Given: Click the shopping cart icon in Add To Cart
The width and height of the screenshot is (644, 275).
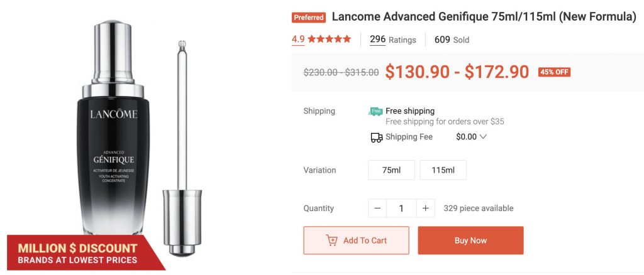Looking at the screenshot, I should click(331, 240).
